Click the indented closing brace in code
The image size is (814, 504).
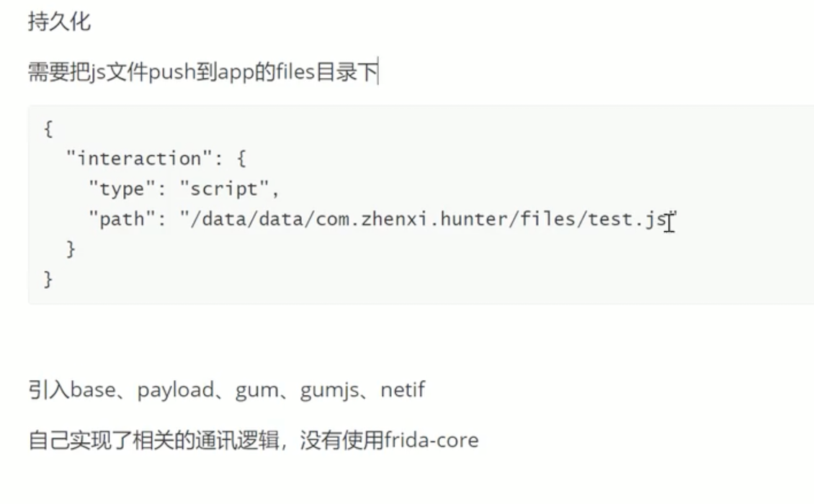coord(71,249)
